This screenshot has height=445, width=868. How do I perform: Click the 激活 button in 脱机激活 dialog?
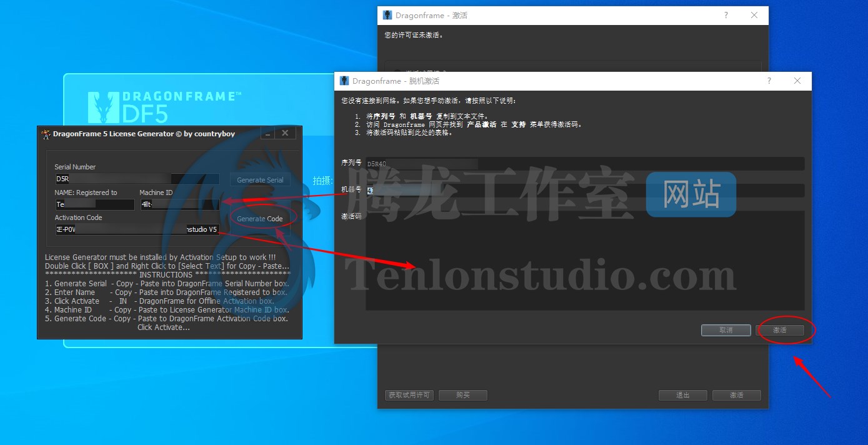(780, 330)
